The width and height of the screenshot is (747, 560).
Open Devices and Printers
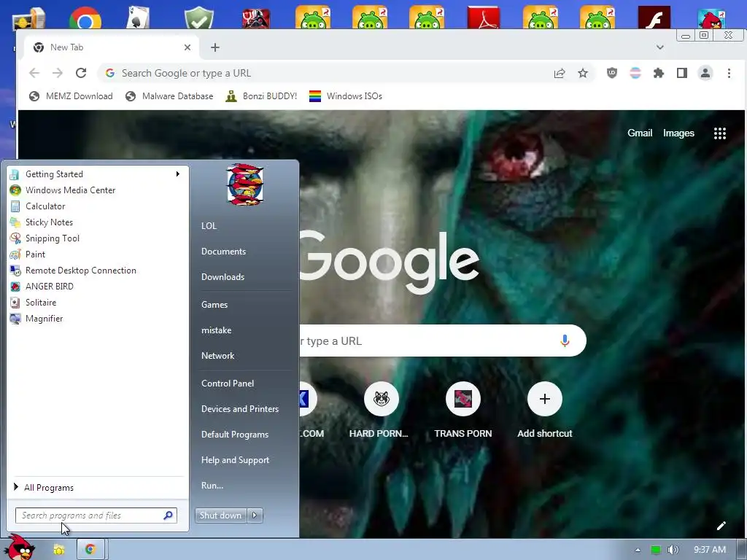[240, 409]
